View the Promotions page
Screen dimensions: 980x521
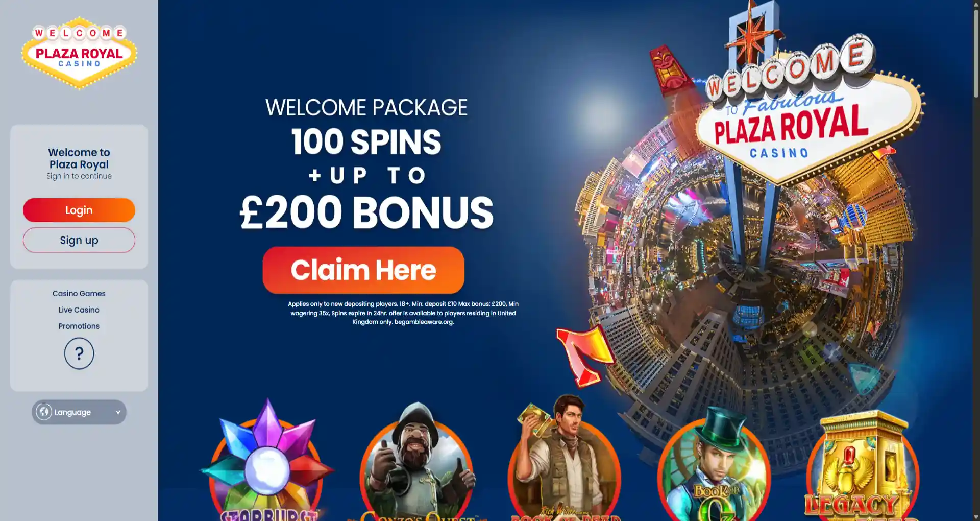[79, 326]
